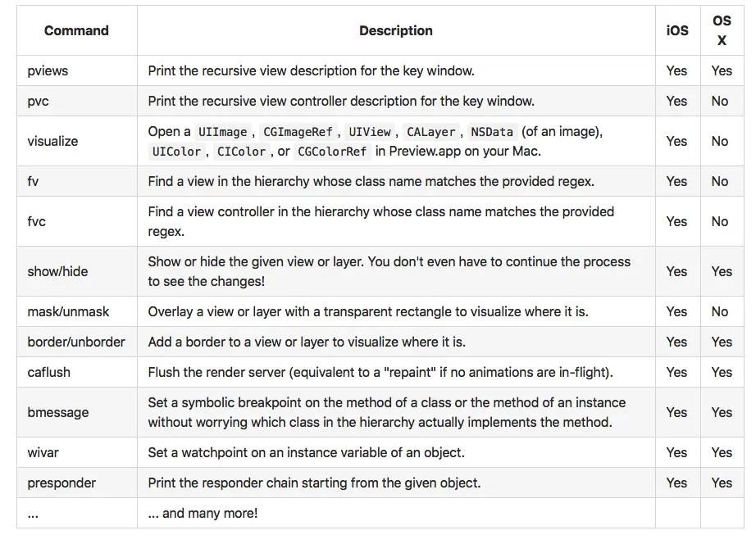The image size is (756, 535).
Task: Click the mask/unmask command name
Action: pyautogui.click(x=68, y=311)
